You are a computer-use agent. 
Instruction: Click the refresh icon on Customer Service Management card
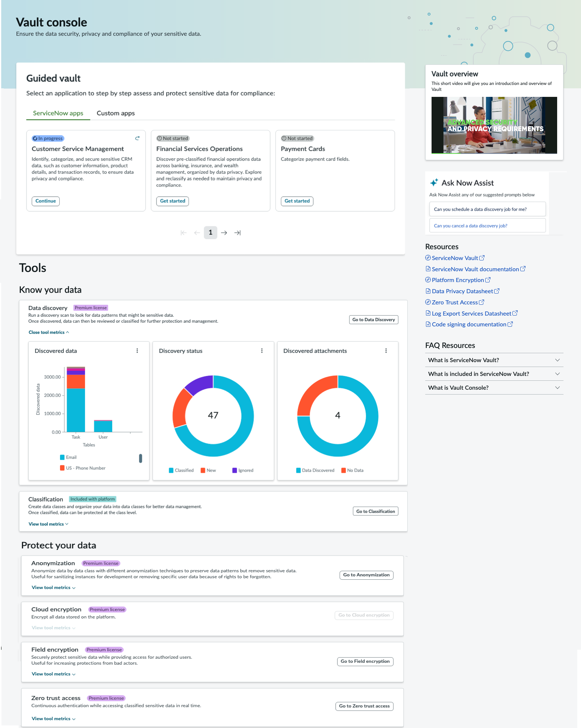click(137, 138)
